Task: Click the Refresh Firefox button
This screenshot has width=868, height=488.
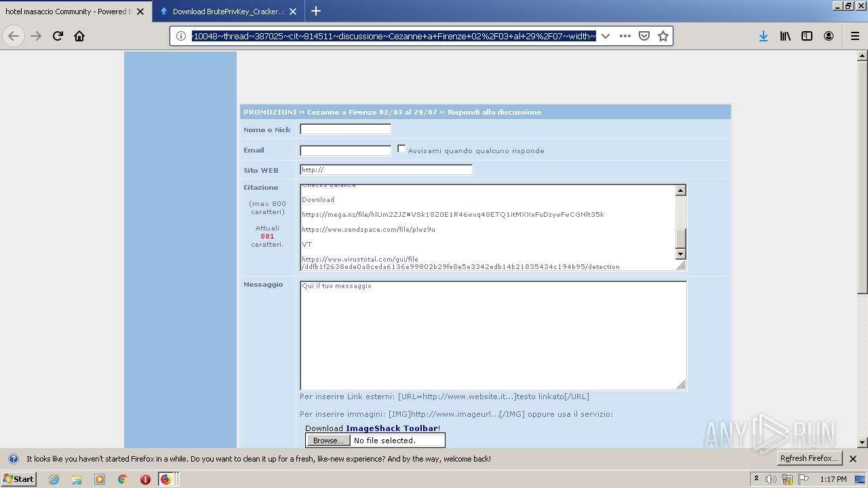Action: click(810, 458)
